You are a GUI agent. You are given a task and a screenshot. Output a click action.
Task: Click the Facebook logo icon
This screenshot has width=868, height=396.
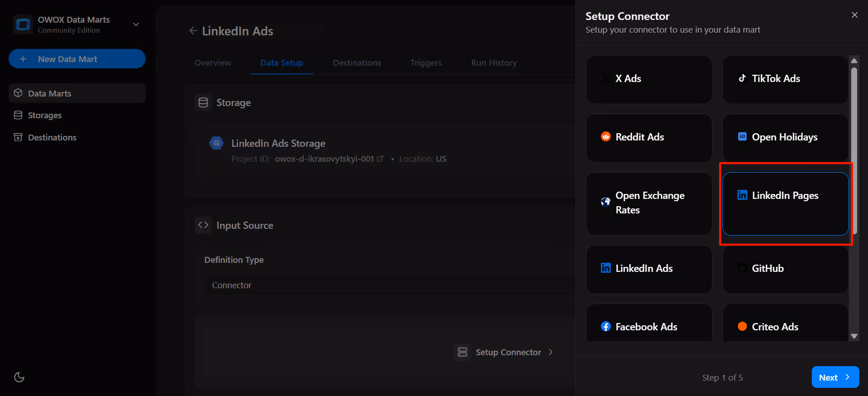point(606,326)
